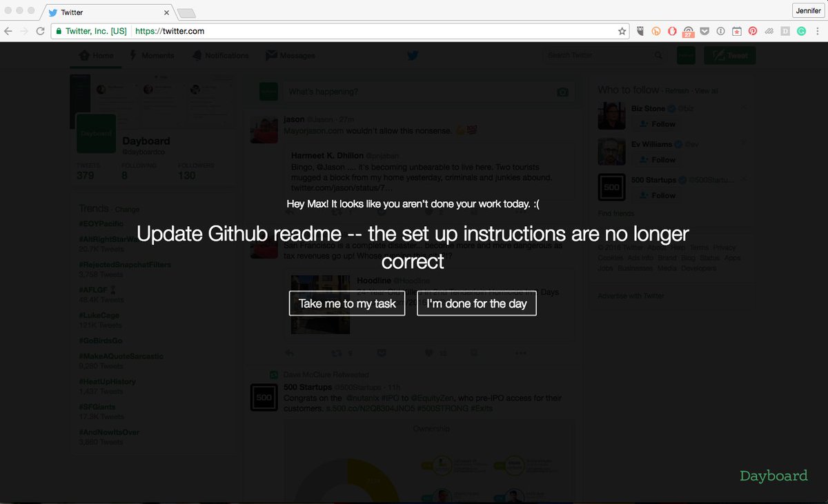Open the Grammarly extension
This screenshot has width=828, height=504.
pos(801,31)
